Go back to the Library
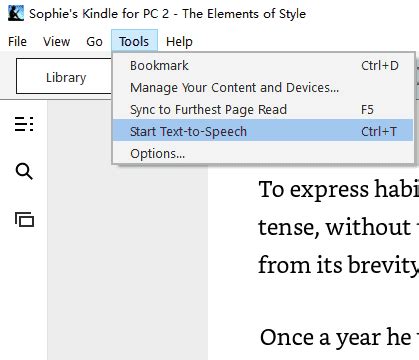 point(64,76)
